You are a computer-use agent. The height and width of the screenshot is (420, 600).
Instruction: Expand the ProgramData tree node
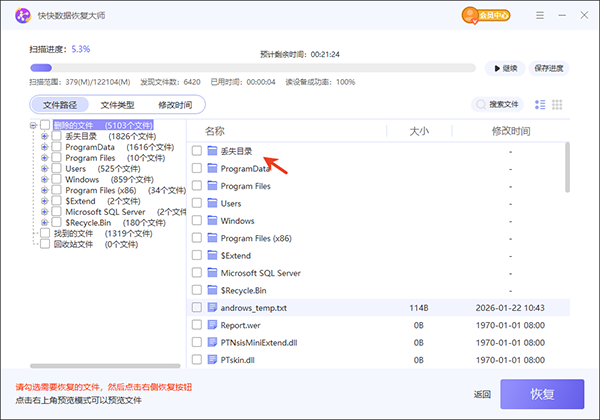(44, 147)
